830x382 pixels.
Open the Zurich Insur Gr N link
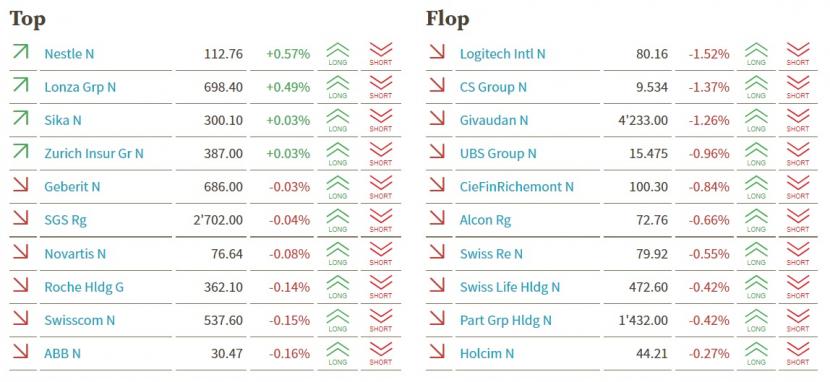pyautogui.click(x=94, y=153)
